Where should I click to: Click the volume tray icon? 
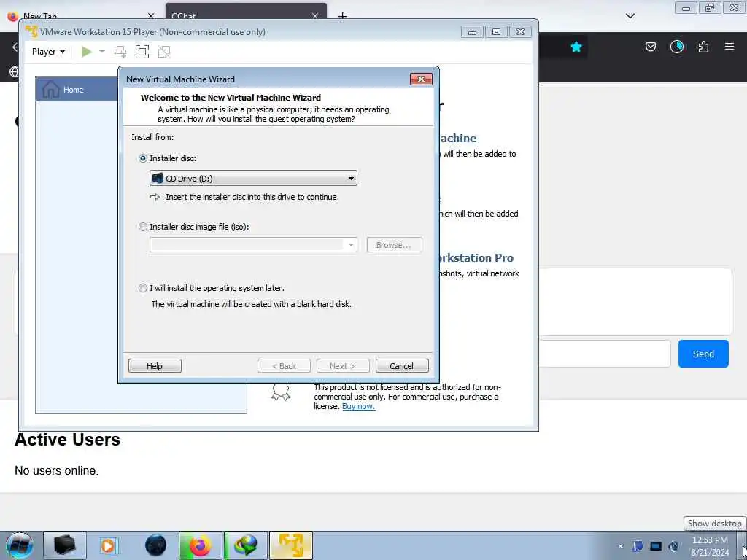point(673,546)
